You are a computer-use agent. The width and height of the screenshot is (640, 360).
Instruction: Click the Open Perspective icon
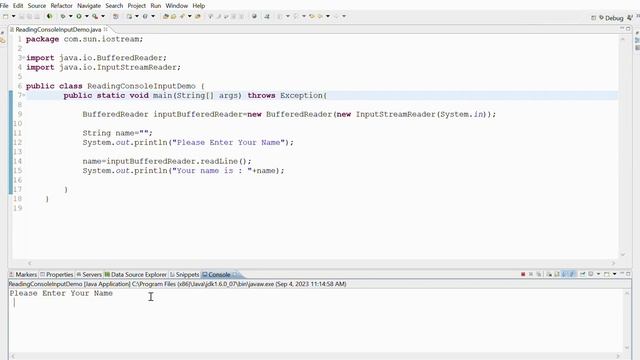(x=593, y=18)
